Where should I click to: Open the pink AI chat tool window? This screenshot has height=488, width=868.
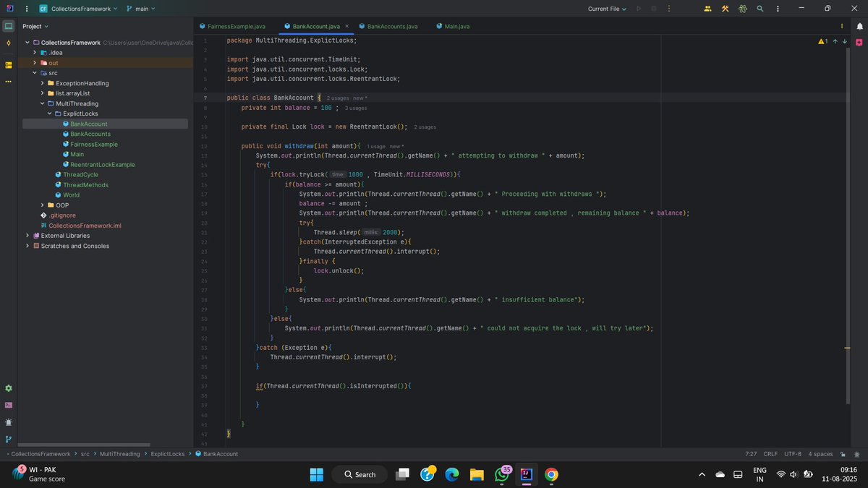click(x=859, y=43)
